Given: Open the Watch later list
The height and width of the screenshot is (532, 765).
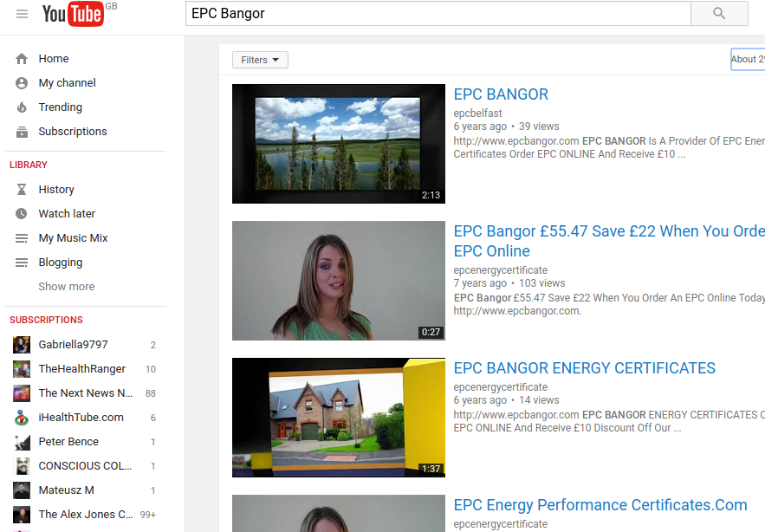Looking at the screenshot, I should tap(67, 214).
